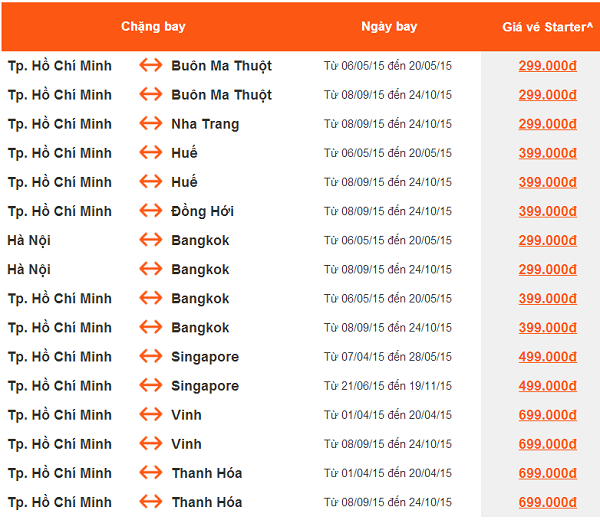The image size is (600, 520).
Task: Click the arrow icon on the Huế 06/05/15 row
Action: coord(151,152)
